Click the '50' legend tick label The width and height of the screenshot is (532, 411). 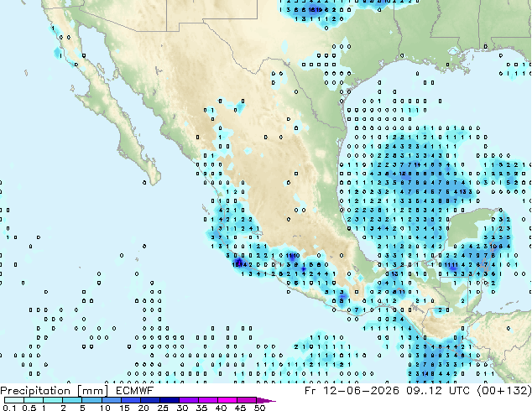click(x=259, y=408)
